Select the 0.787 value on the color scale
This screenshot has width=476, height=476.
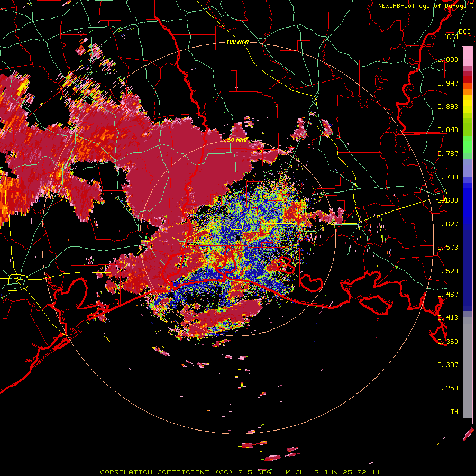(448, 153)
